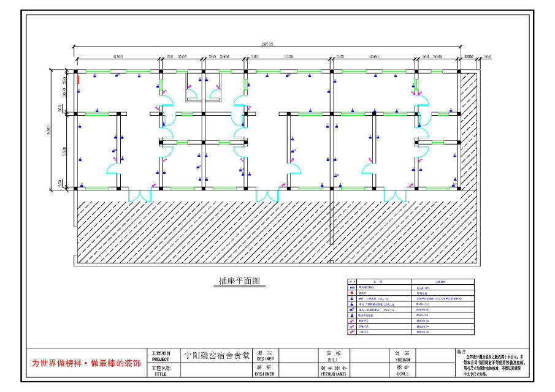Click the blue rectangle symbol in legend table

351,287
